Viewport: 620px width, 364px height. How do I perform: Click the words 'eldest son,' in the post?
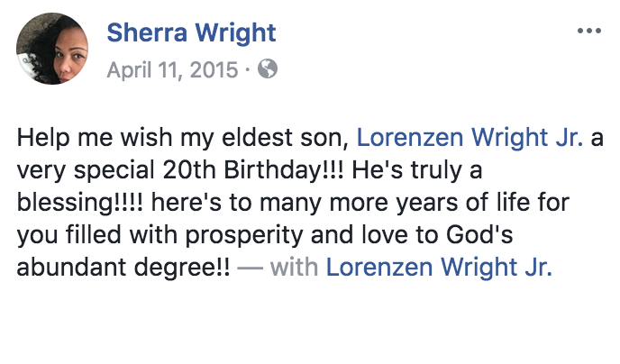coord(286,138)
